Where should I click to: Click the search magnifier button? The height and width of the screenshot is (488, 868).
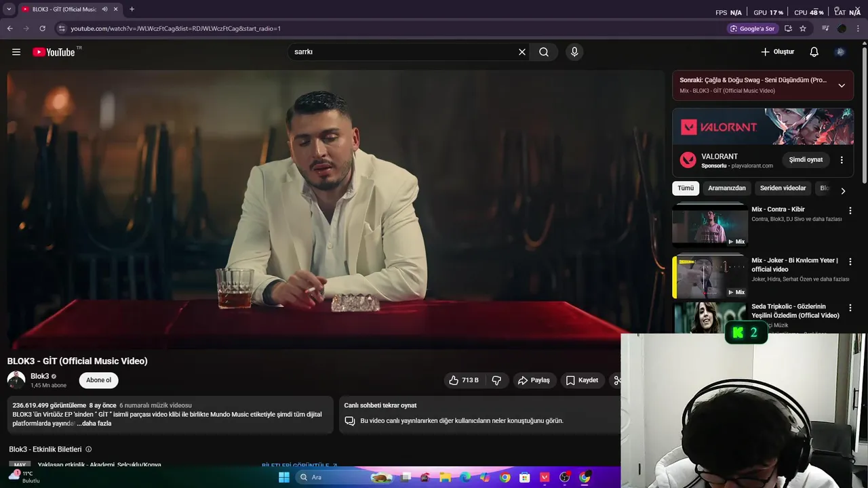(544, 52)
